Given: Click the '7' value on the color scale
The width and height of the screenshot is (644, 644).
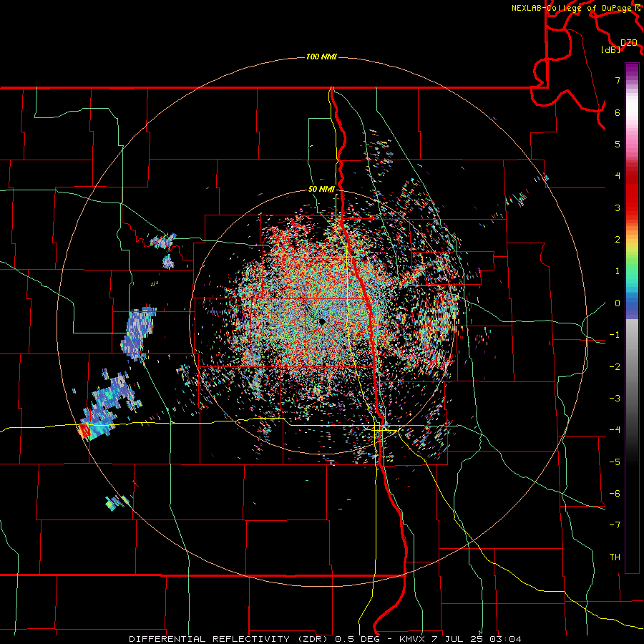Looking at the screenshot, I should [618, 80].
